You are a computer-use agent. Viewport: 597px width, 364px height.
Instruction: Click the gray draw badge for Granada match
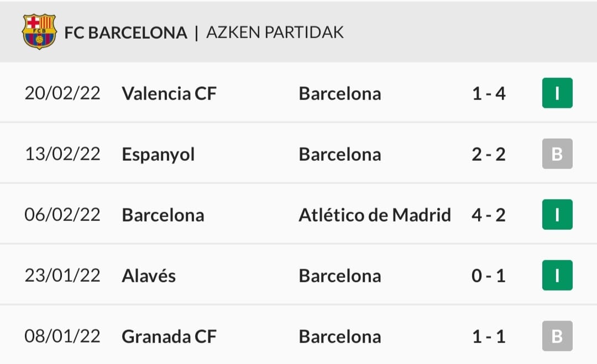coord(557,336)
